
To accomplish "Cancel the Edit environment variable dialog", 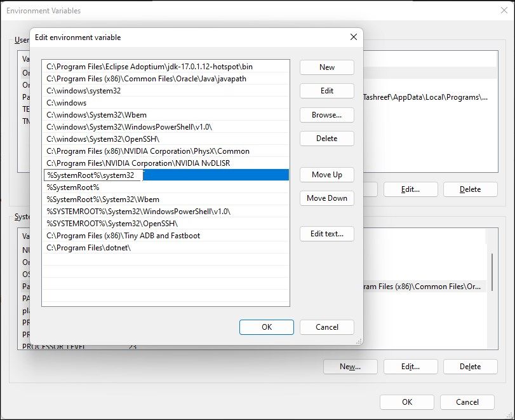I will coord(326,327).
